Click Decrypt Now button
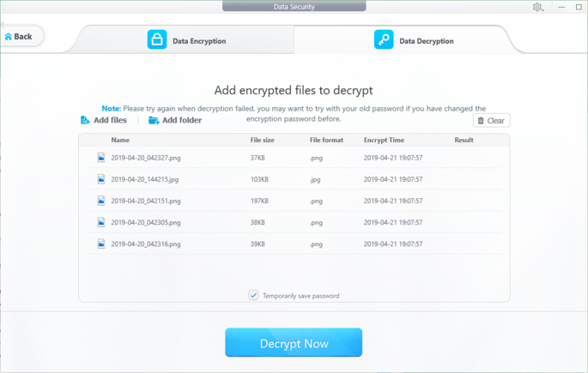 click(x=294, y=343)
